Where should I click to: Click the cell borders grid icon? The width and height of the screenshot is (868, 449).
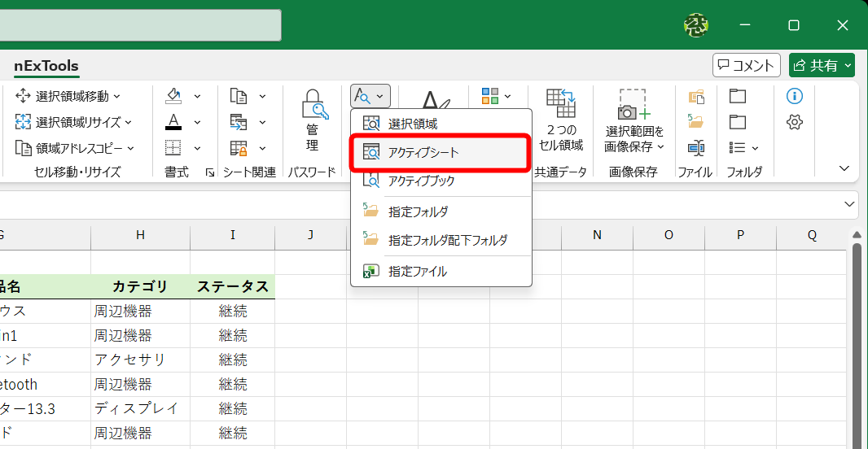click(173, 148)
